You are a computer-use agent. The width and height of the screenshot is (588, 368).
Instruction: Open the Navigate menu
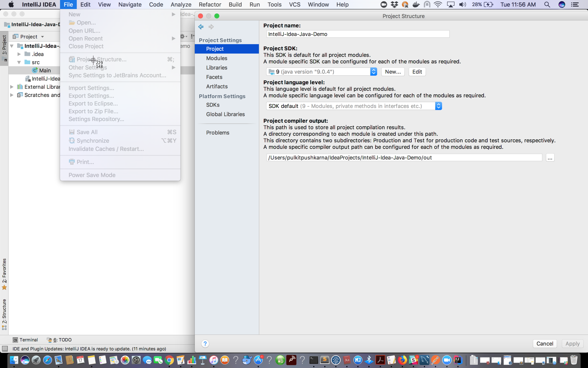click(x=130, y=4)
